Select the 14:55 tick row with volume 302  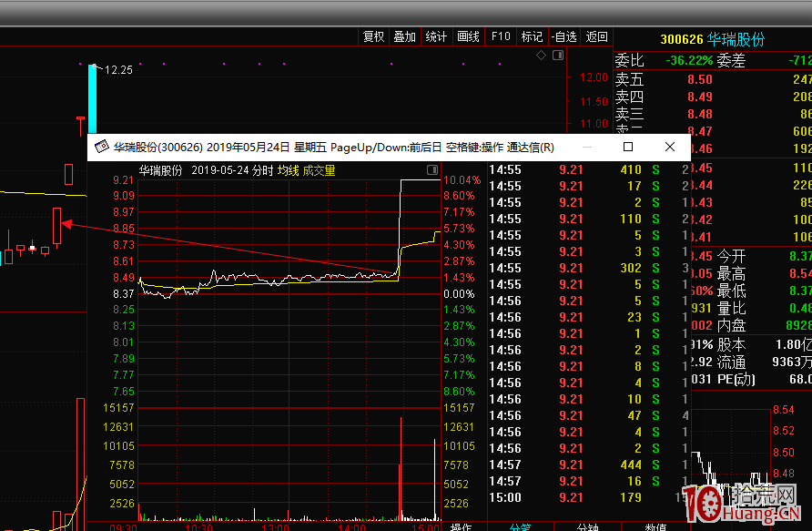588,268
